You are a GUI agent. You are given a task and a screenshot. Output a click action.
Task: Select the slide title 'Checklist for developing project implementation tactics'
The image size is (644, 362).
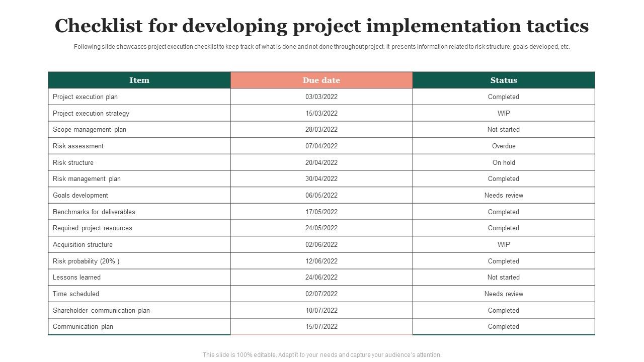coord(322,26)
